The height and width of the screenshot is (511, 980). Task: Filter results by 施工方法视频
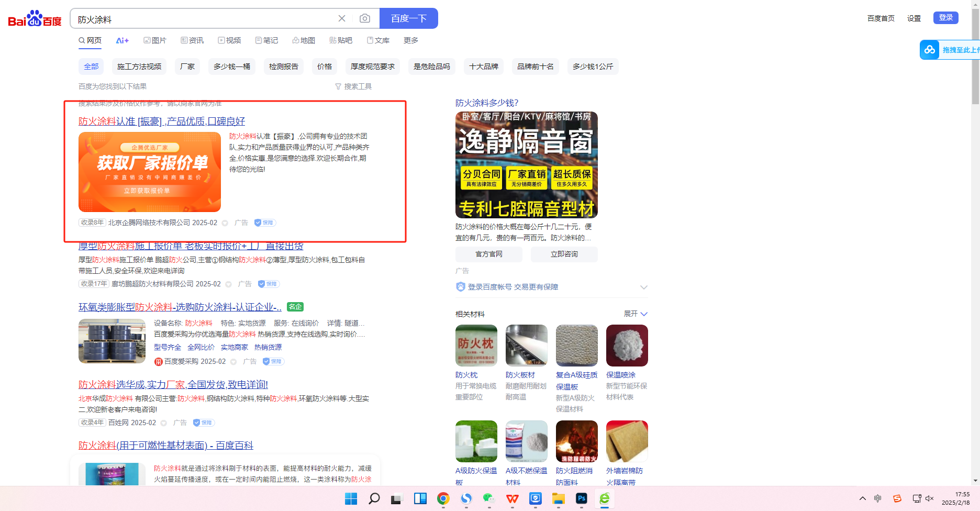(139, 66)
